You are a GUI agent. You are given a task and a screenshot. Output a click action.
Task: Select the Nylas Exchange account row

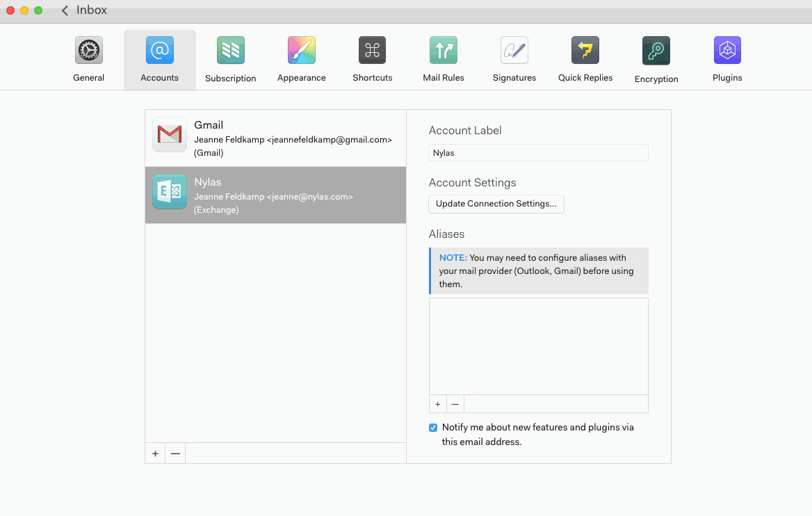[x=275, y=195]
